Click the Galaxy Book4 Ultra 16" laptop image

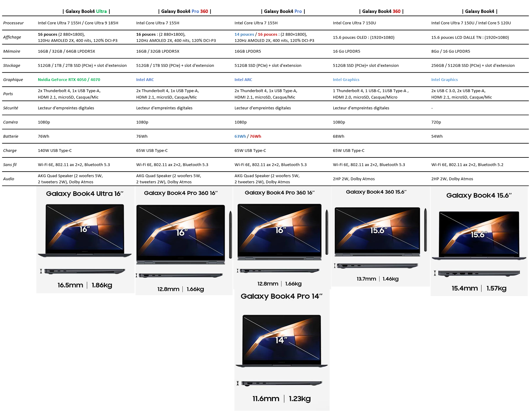click(x=85, y=230)
